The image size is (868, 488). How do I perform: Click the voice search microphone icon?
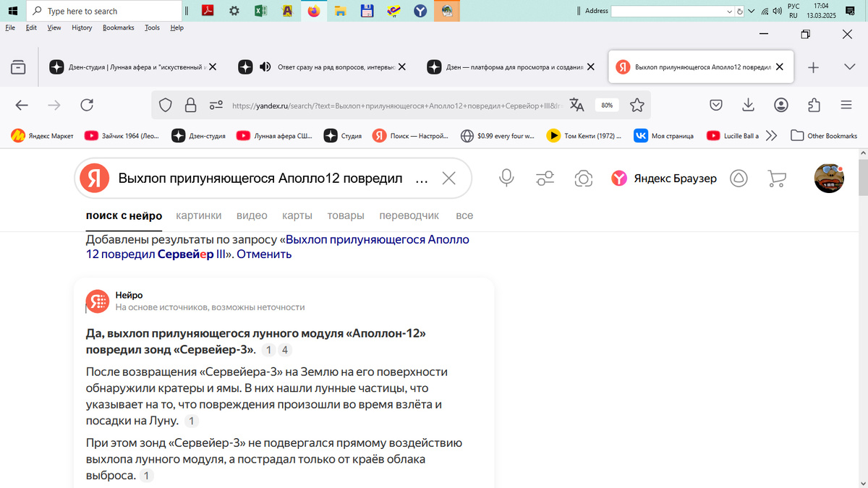(x=506, y=178)
